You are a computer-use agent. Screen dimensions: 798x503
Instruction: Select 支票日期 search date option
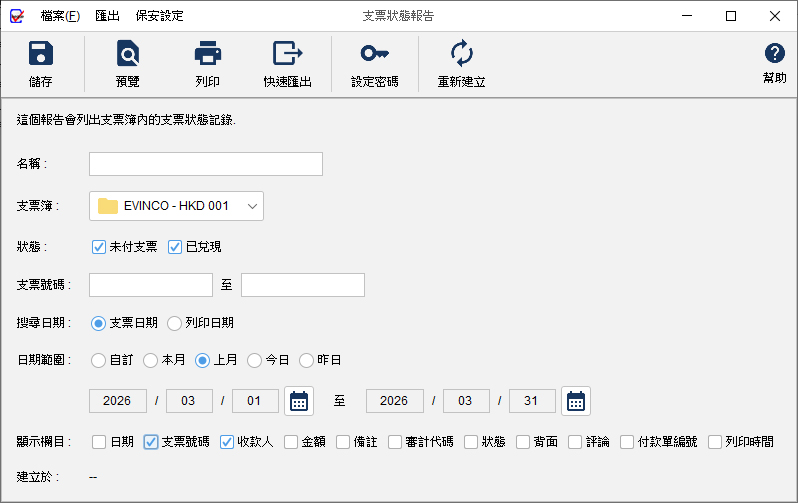98,323
